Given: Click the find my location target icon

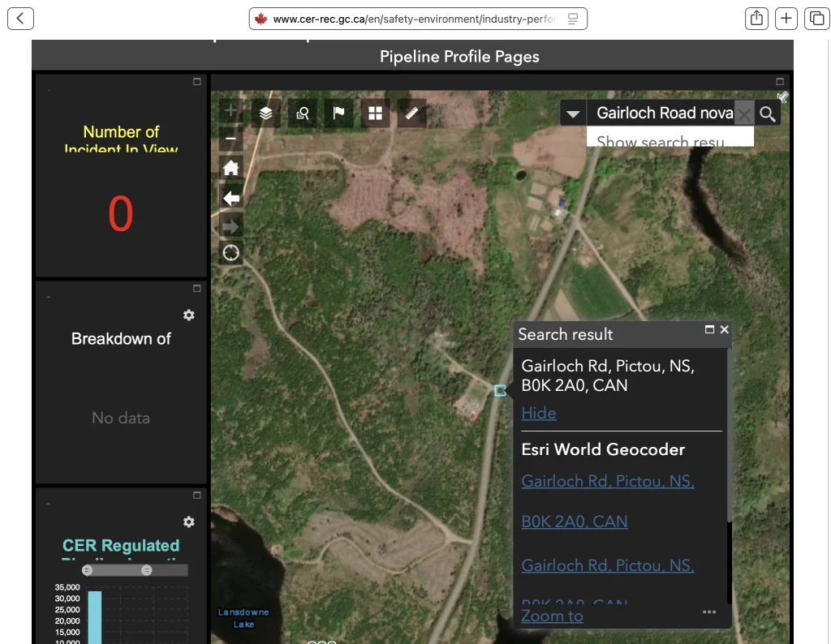Looking at the screenshot, I should click(x=231, y=253).
